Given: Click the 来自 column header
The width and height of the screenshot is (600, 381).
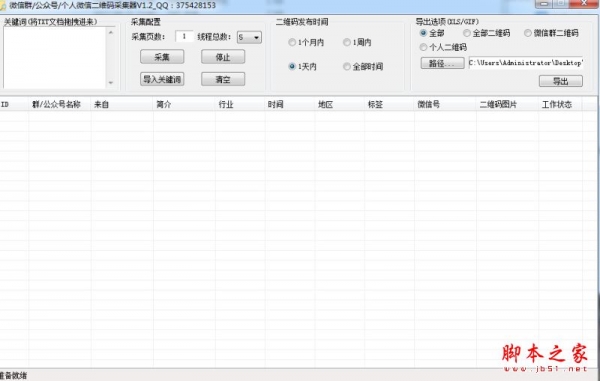Looking at the screenshot, I should tap(122, 104).
